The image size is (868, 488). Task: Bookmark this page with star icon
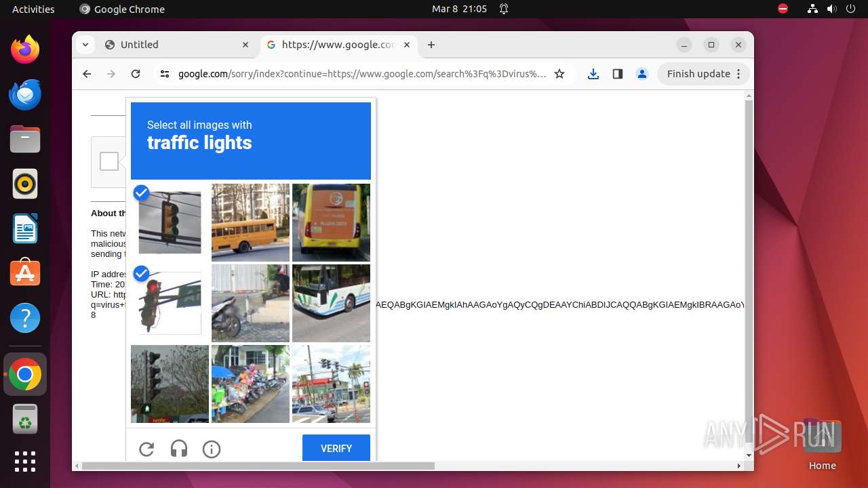(x=559, y=74)
